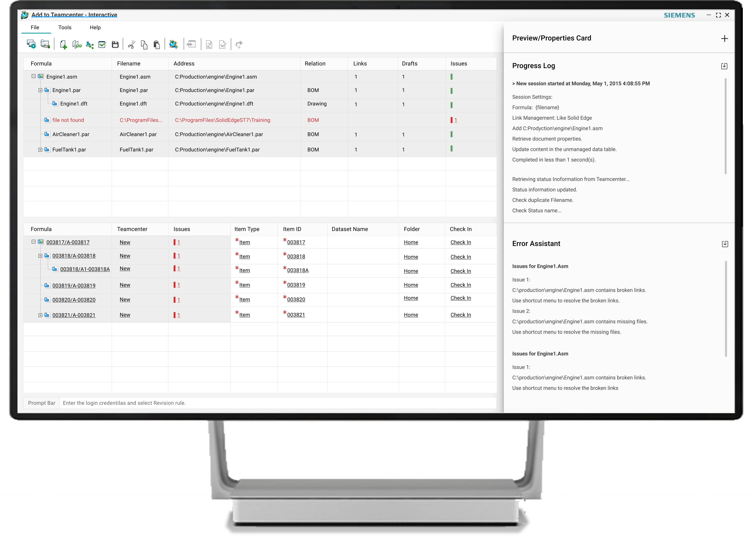Open the Tools menu
The height and width of the screenshot is (541, 756).
65,27
